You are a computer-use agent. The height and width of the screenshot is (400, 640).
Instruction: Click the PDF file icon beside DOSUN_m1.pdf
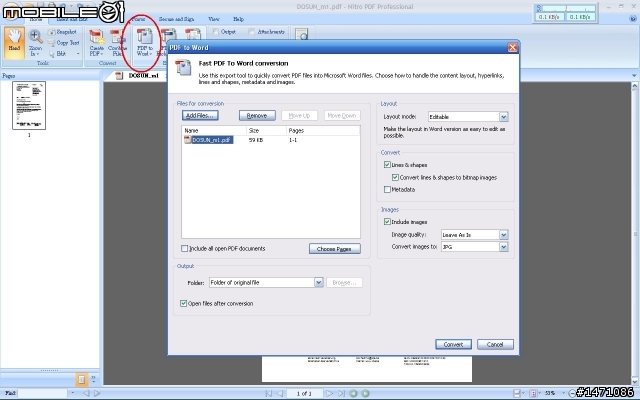coord(187,140)
